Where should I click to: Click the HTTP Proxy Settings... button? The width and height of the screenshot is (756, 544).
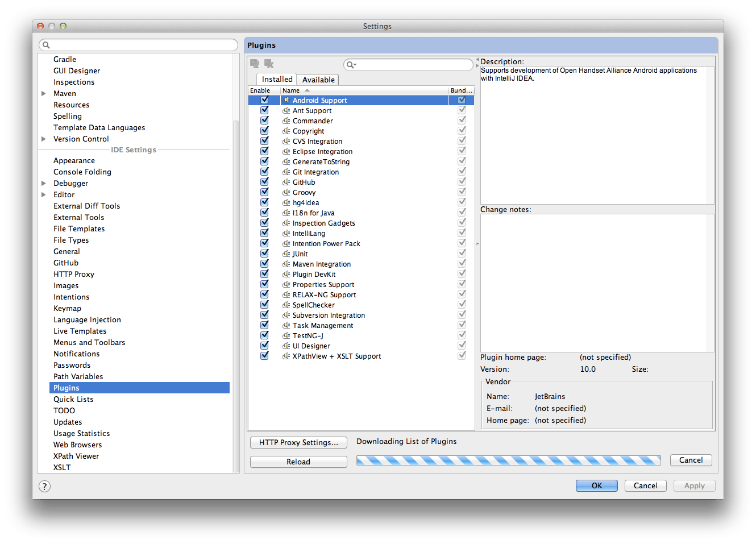click(298, 442)
